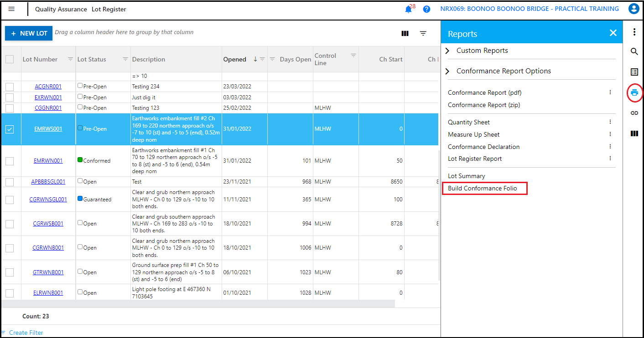Click the Days Open filter icon
The image size is (644, 338).
[x=272, y=59]
